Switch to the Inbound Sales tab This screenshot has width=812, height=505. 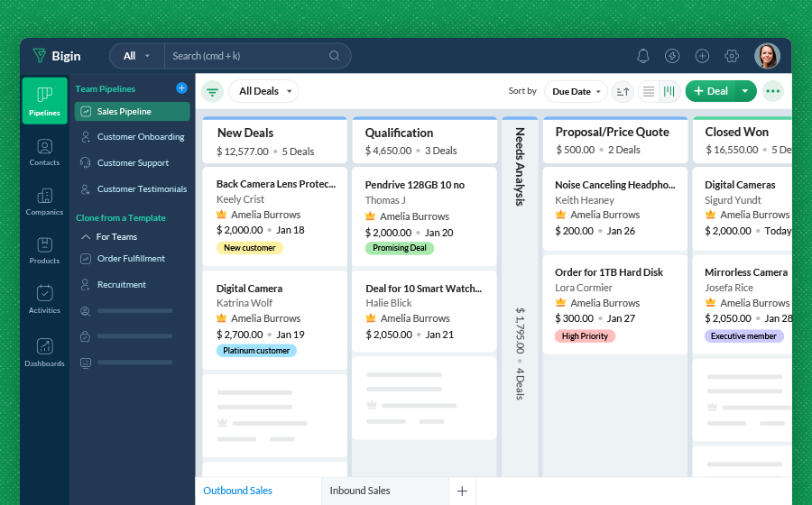pyautogui.click(x=360, y=491)
